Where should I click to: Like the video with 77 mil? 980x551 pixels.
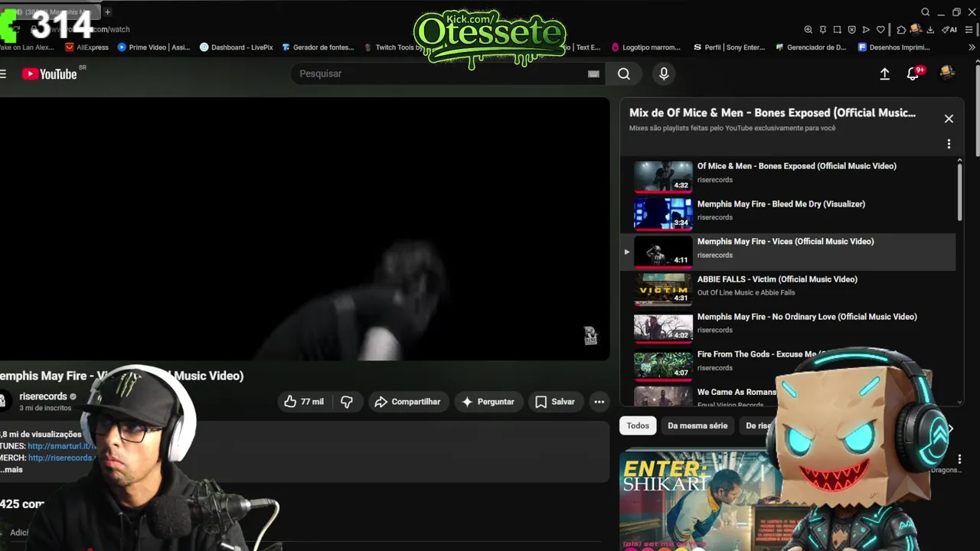304,402
